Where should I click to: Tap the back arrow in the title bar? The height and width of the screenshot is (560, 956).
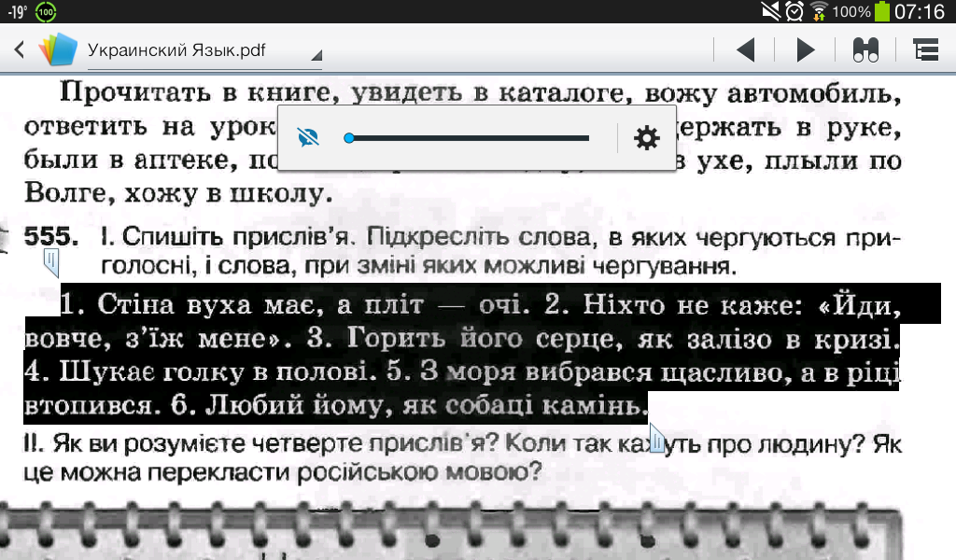pyautogui.click(x=20, y=49)
